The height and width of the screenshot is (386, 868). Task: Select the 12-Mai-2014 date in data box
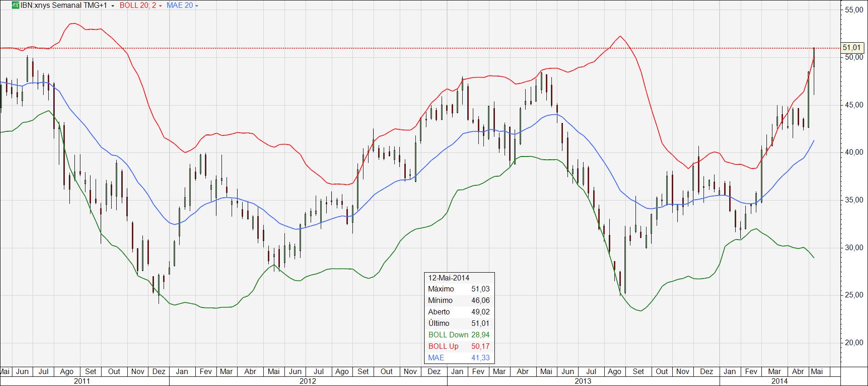pyautogui.click(x=449, y=278)
